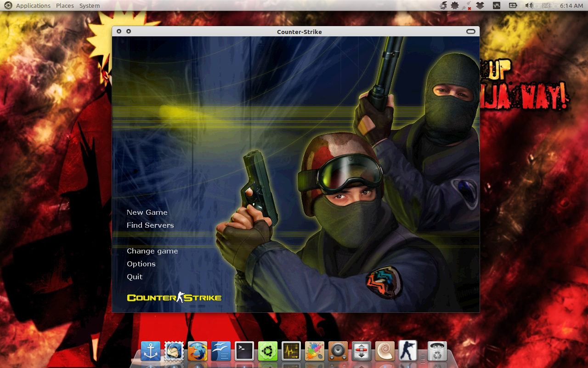
Task: Launch the Thunderbird mail stamp icon
Action: [174, 351]
